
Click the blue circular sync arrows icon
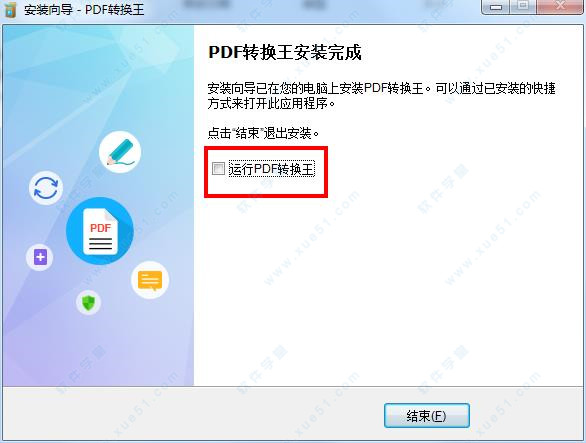click(46, 188)
